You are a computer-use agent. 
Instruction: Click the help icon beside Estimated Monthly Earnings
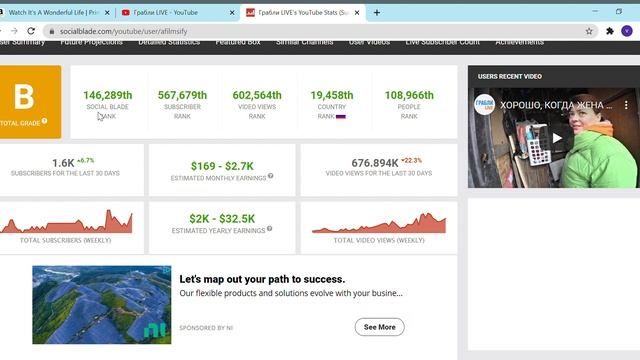click(271, 176)
